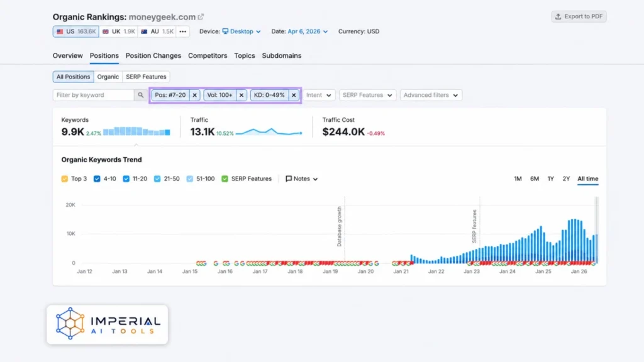Focus the Filter by keyword field
This screenshot has height=362, width=644.
pyautogui.click(x=93, y=96)
